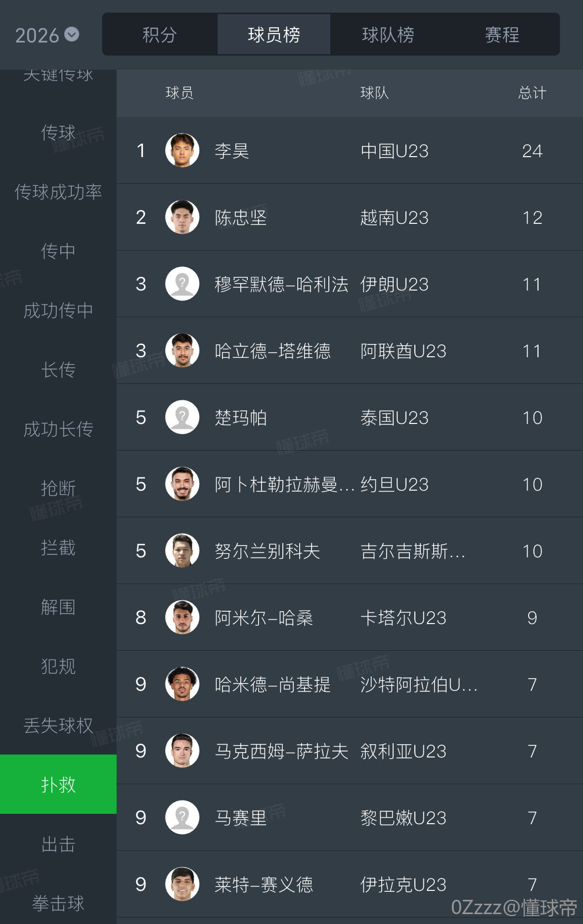Viewport: 583px width, 924px height.
Task: Select the 抢断 stat category
Action: pyautogui.click(x=58, y=488)
